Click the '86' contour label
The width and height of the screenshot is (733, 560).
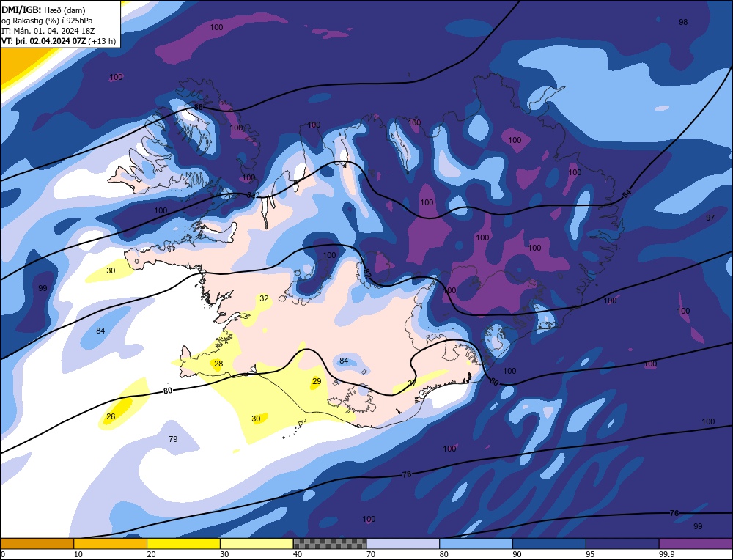(x=198, y=108)
